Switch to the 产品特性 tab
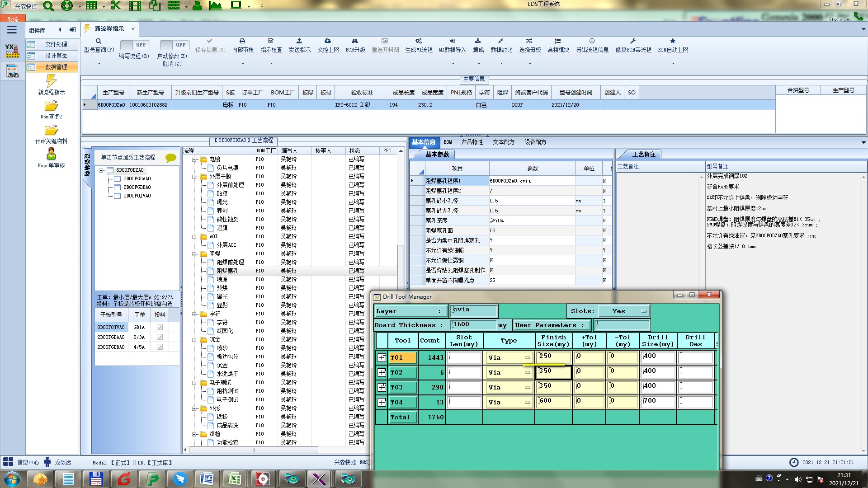868x488 pixels. pos(472,142)
